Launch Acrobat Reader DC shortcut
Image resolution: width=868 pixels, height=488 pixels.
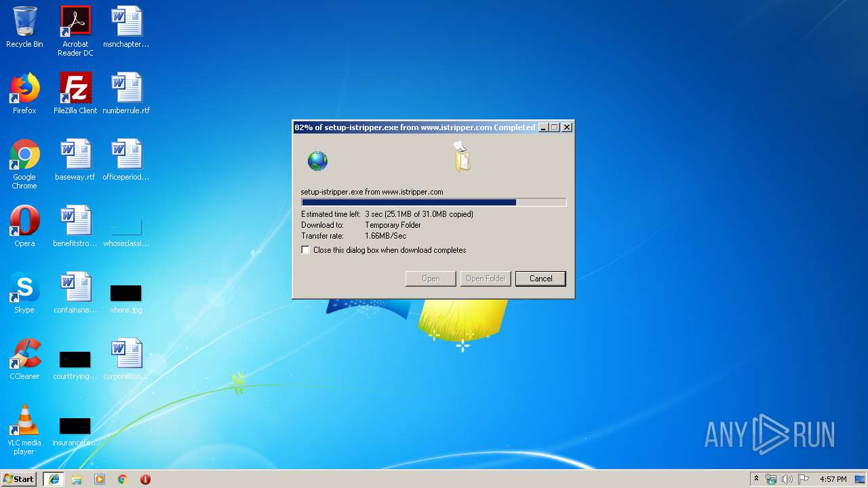[x=75, y=31]
